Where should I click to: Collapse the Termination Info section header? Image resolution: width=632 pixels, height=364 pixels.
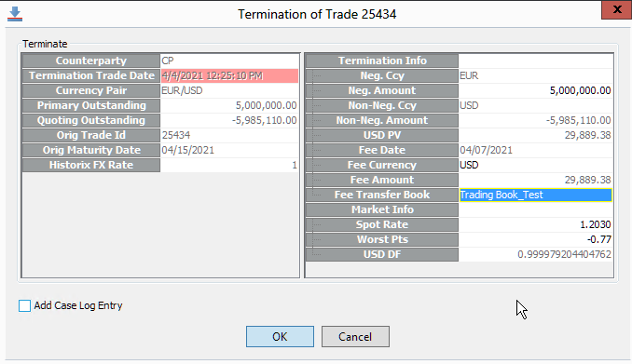point(381,61)
